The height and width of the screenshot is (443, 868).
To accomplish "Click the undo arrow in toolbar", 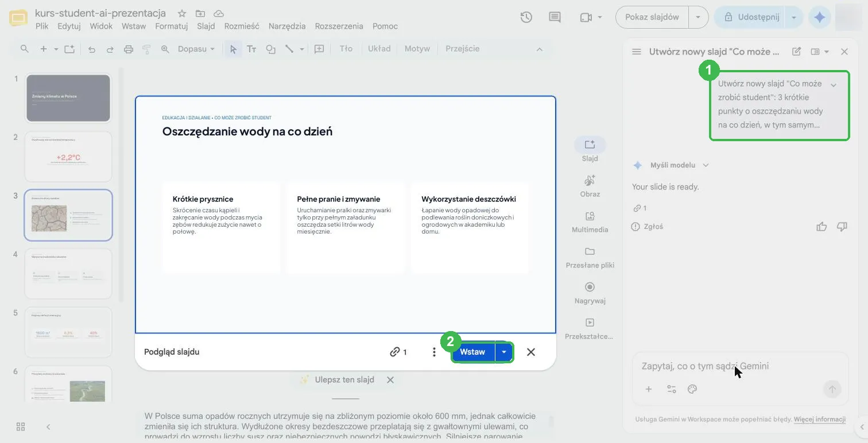I will pyautogui.click(x=92, y=49).
